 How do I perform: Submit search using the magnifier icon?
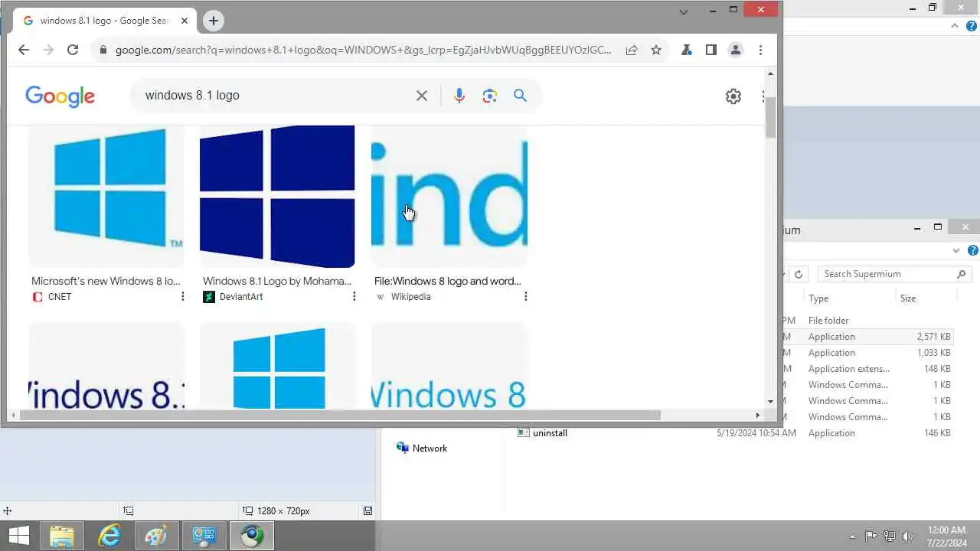[521, 96]
